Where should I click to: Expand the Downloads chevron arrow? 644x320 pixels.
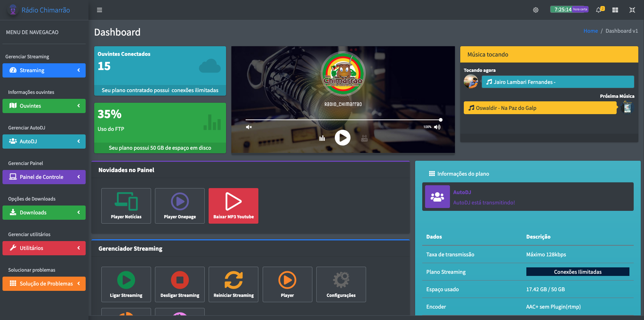pos(79,212)
